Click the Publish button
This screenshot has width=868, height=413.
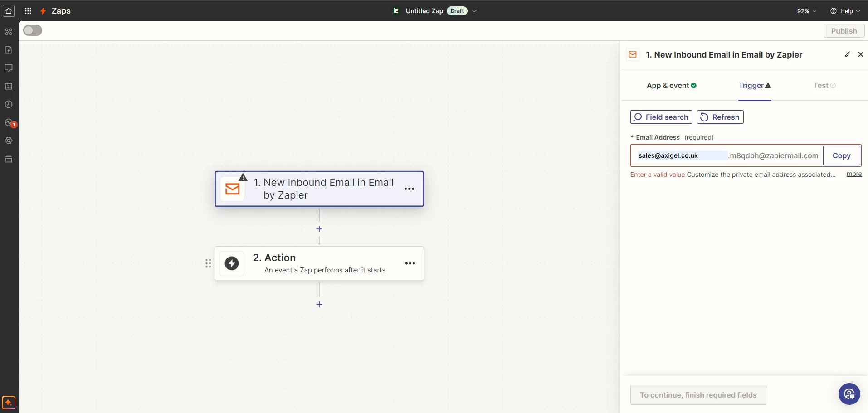coord(844,31)
